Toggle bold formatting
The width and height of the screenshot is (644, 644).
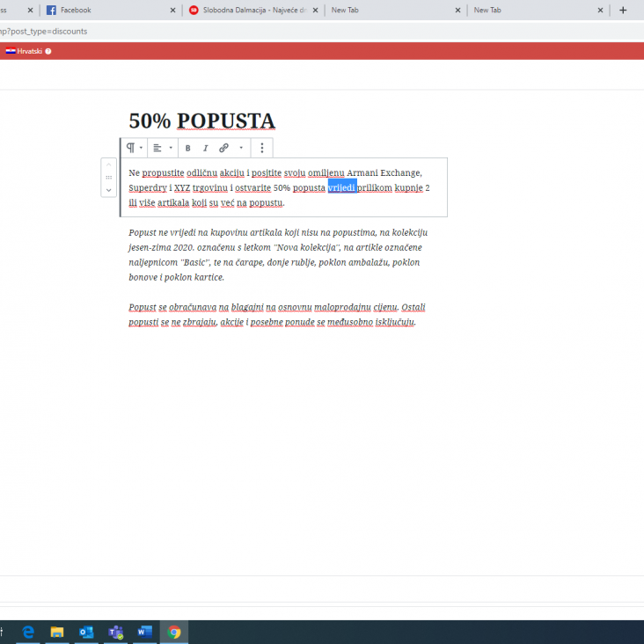click(187, 149)
